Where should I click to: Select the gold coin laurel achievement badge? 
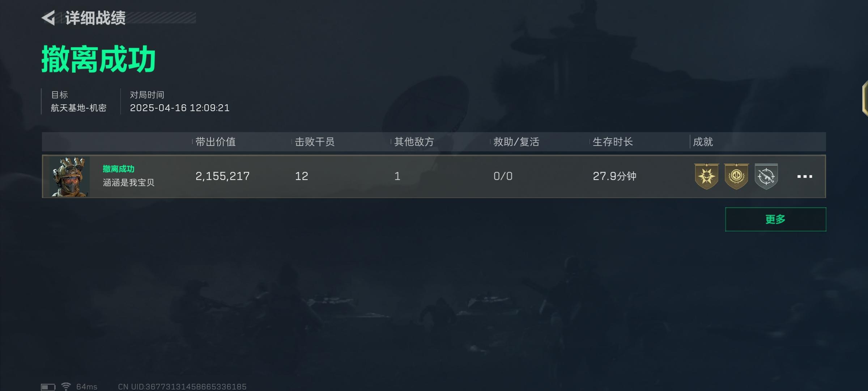tap(736, 176)
